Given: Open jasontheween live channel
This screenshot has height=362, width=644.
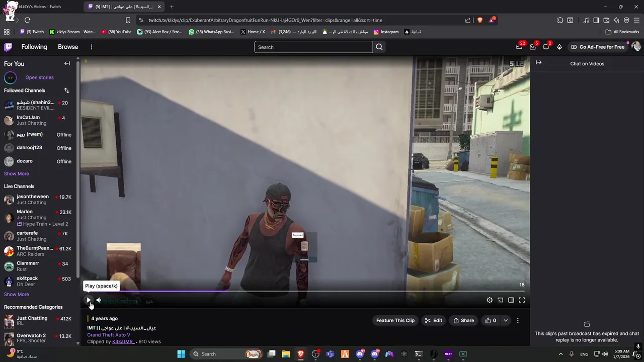Looking at the screenshot, I should (38, 200).
